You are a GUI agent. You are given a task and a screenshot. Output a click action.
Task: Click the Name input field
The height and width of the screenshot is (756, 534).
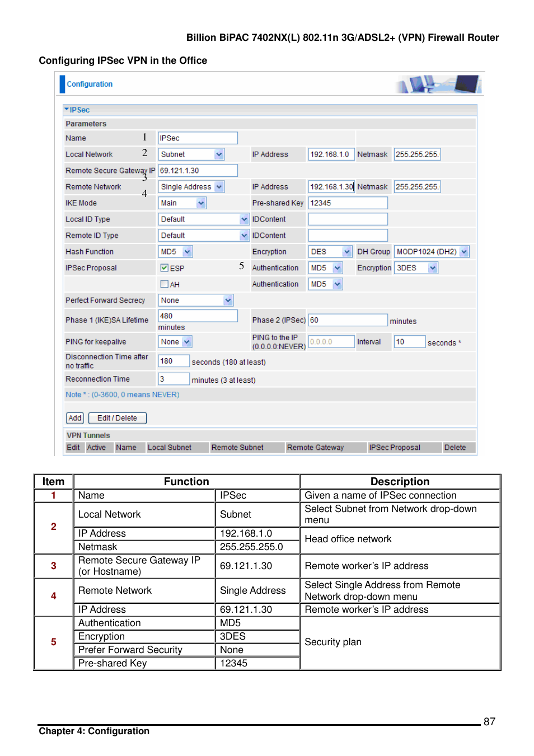(x=198, y=138)
